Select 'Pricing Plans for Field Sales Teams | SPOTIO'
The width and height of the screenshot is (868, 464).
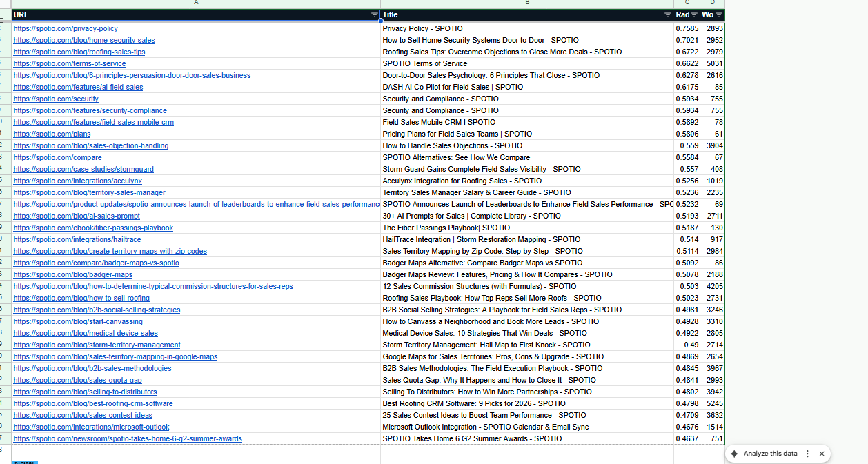(x=527, y=134)
